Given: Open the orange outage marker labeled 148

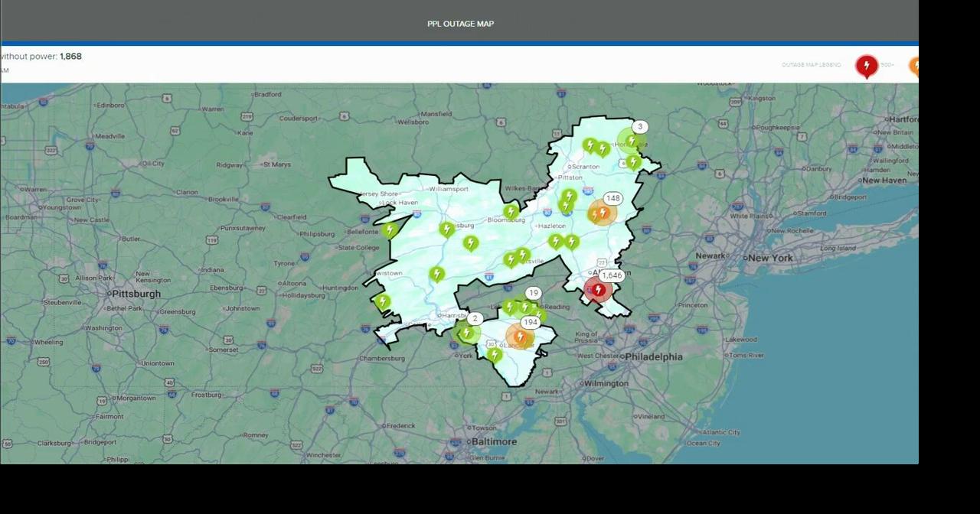Looking at the screenshot, I should [x=602, y=213].
